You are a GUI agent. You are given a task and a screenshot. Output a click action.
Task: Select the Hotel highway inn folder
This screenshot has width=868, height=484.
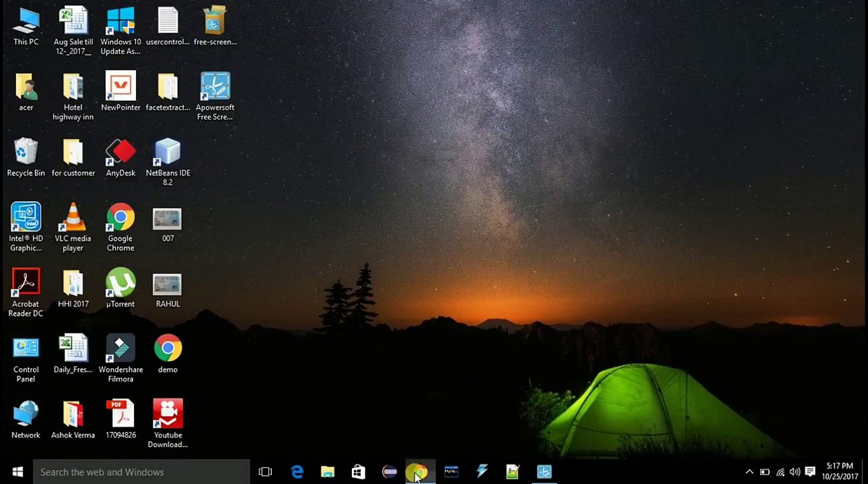tap(73, 97)
